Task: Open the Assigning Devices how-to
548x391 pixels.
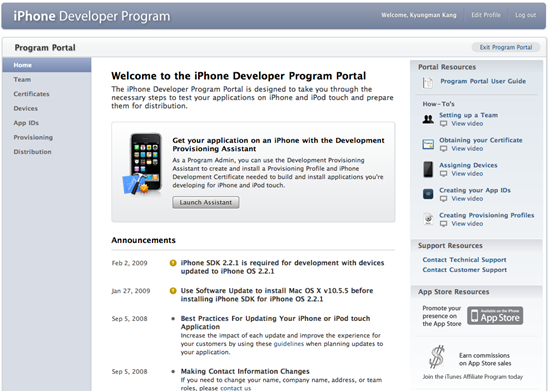Action: pos(468,165)
